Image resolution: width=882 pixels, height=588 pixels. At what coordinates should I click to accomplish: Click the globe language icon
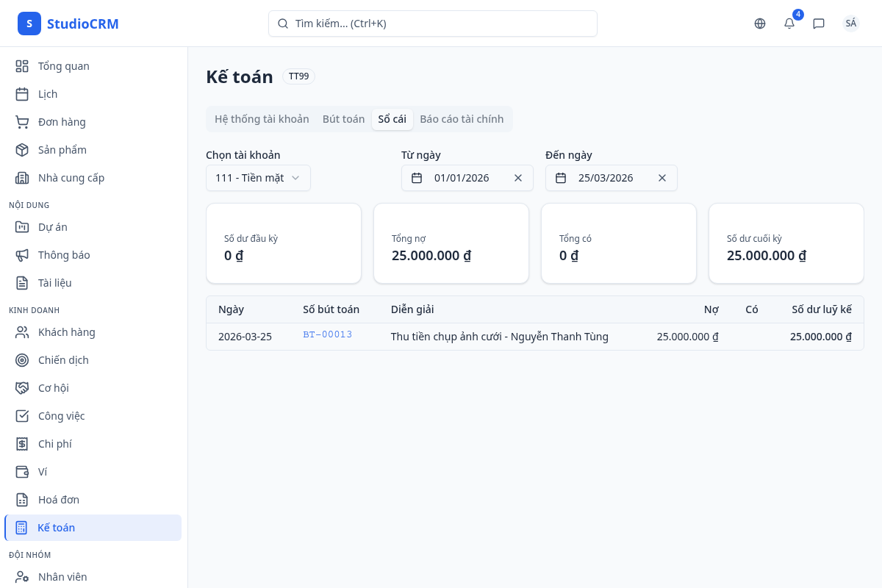760,24
